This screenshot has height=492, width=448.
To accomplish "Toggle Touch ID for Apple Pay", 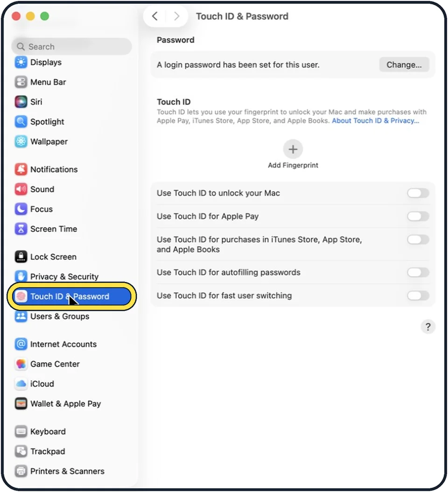I will [418, 216].
